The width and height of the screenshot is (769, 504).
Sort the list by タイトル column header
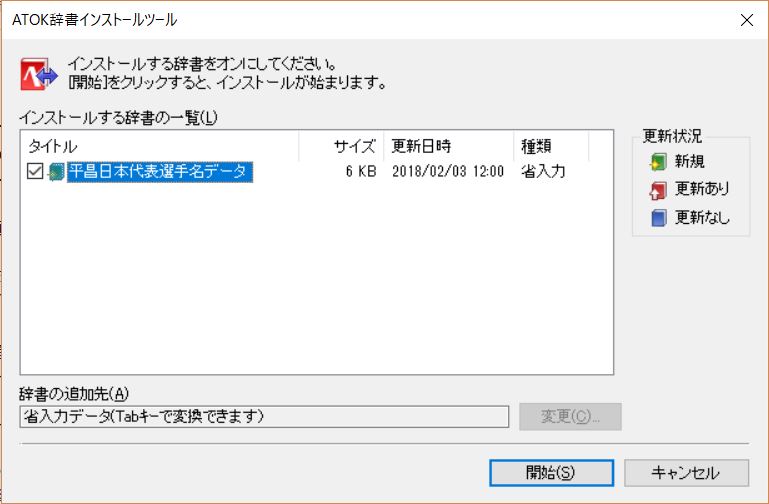[x=160, y=146]
